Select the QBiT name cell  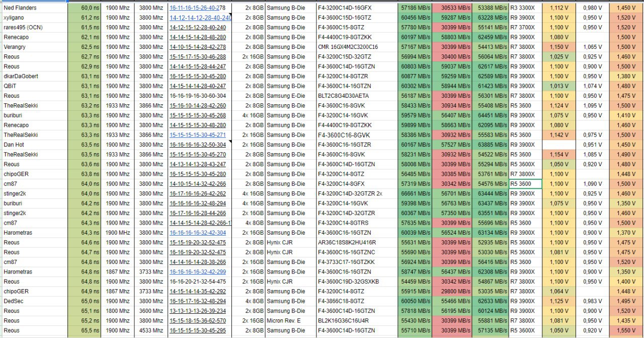coord(34,86)
